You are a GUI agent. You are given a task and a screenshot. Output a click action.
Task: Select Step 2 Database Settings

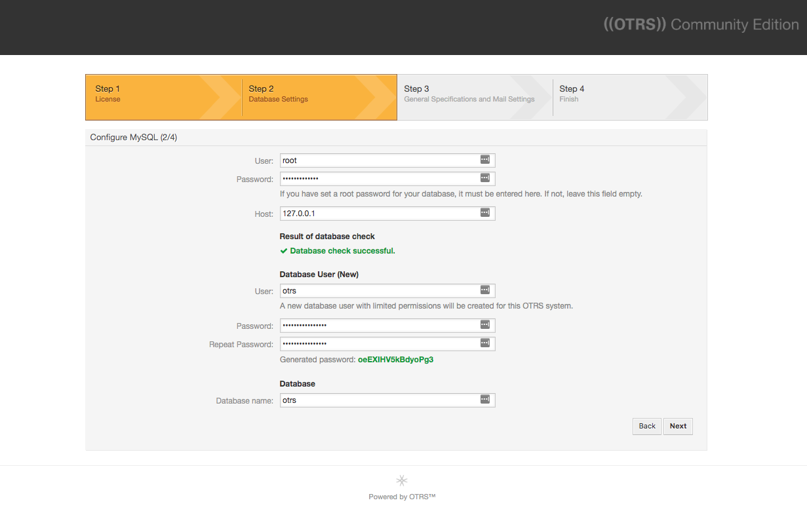(x=320, y=97)
